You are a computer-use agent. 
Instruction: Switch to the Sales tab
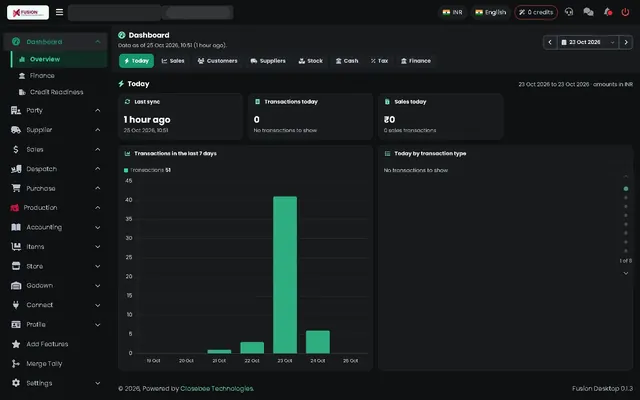(x=173, y=61)
